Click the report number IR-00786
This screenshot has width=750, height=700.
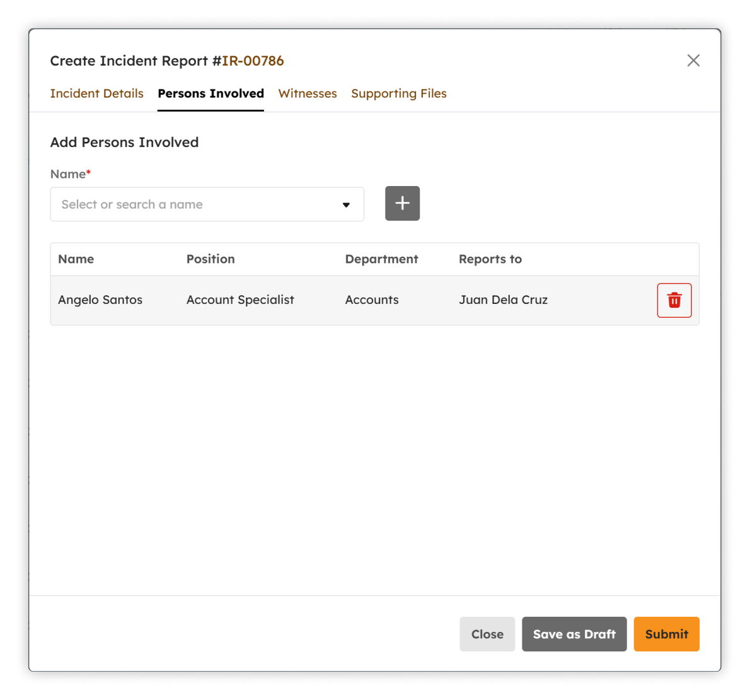(253, 61)
